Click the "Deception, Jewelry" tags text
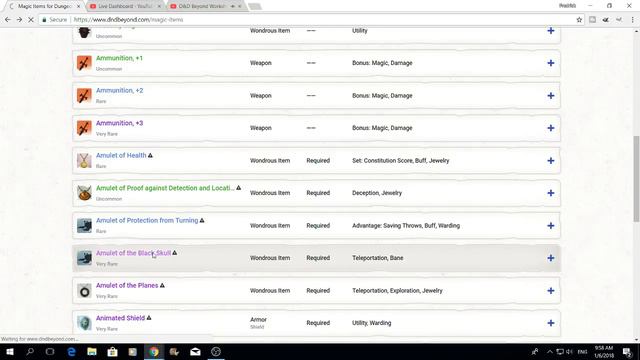Viewport: 640px width, 360px height. (x=377, y=193)
